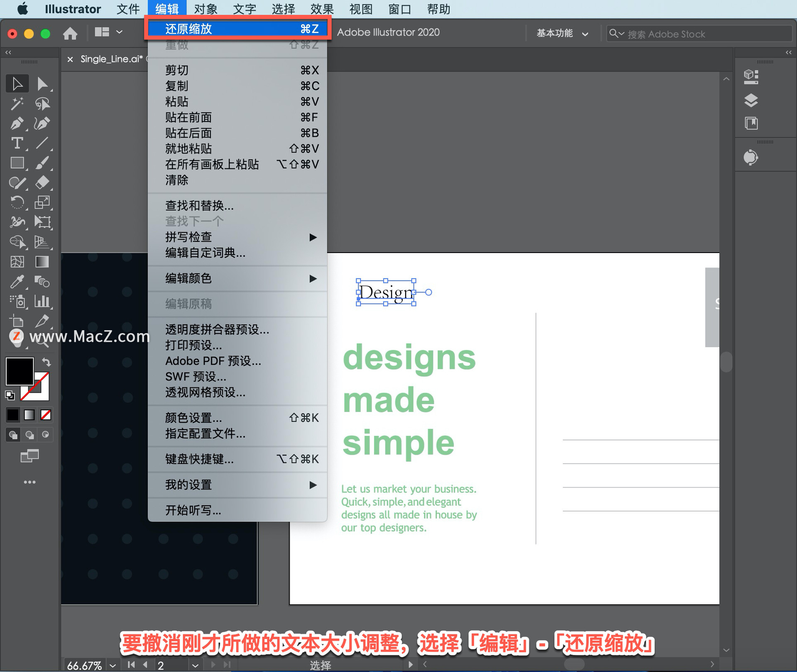Select the Rectangle tool
The image size is (797, 672).
click(17, 163)
